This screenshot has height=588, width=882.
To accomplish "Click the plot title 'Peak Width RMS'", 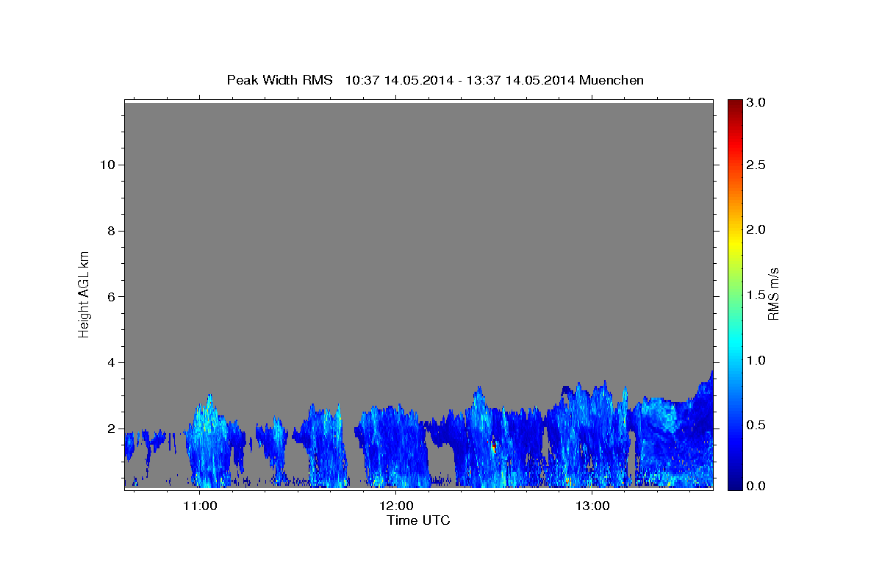I will pos(279,80).
